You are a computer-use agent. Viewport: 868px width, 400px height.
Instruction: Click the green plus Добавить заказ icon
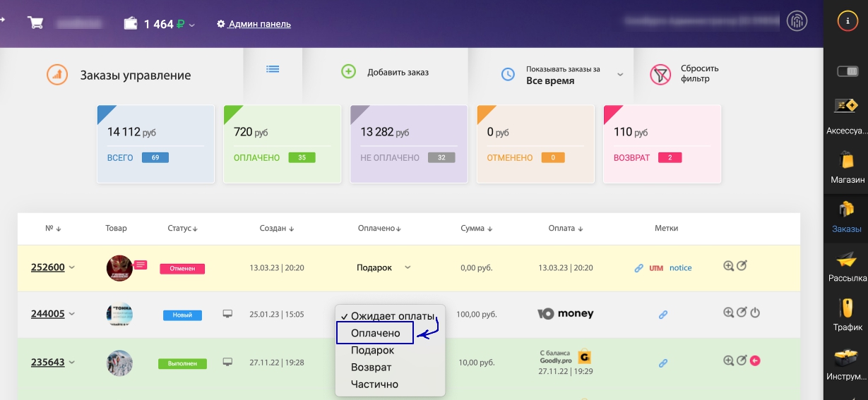pyautogui.click(x=348, y=71)
